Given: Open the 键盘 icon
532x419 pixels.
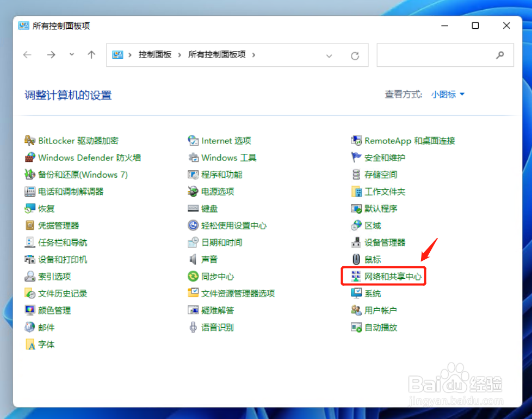Looking at the screenshot, I should coord(193,208).
